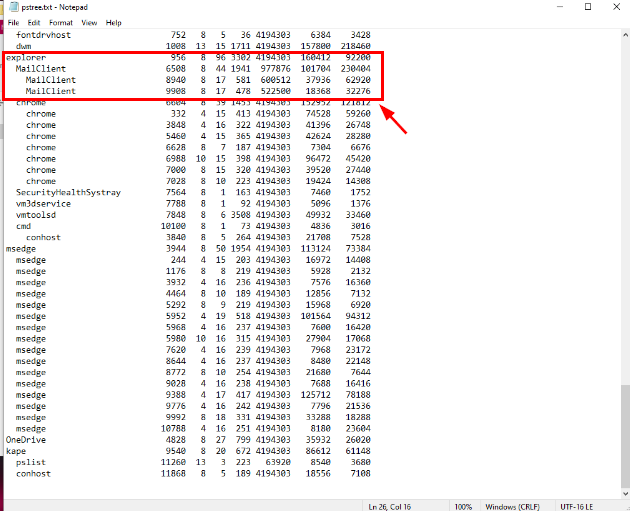Click msedge row with PID 244

tap(193, 260)
